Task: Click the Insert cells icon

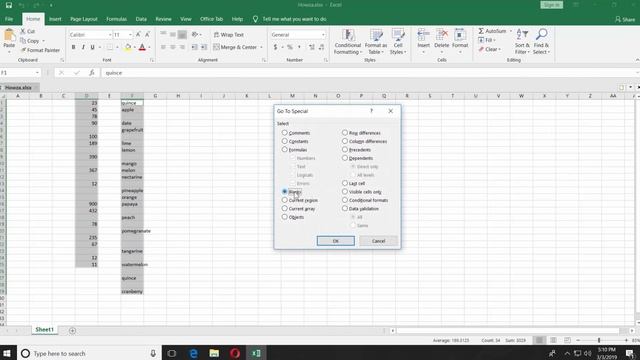Action: click(x=423, y=35)
